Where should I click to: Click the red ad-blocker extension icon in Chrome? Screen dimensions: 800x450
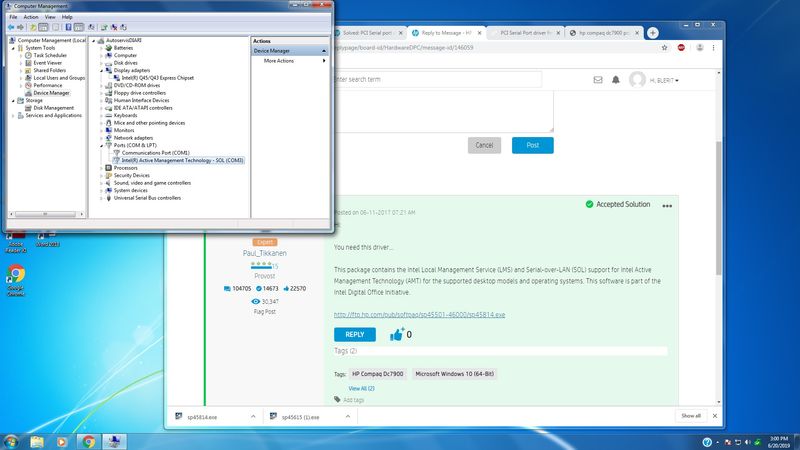click(x=681, y=47)
